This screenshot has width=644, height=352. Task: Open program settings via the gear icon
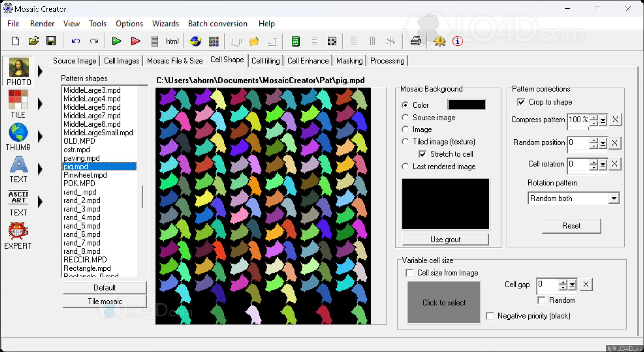click(x=439, y=41)
